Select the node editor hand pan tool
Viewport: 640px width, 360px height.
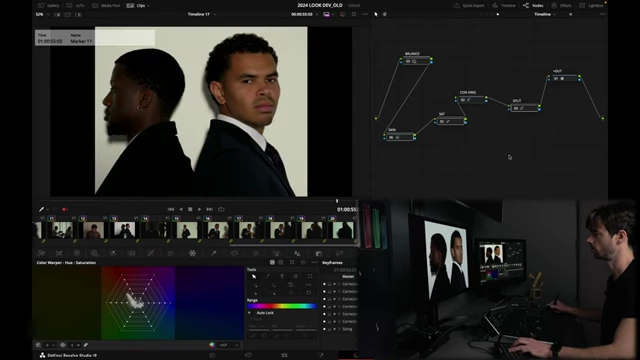click(384, 14)
